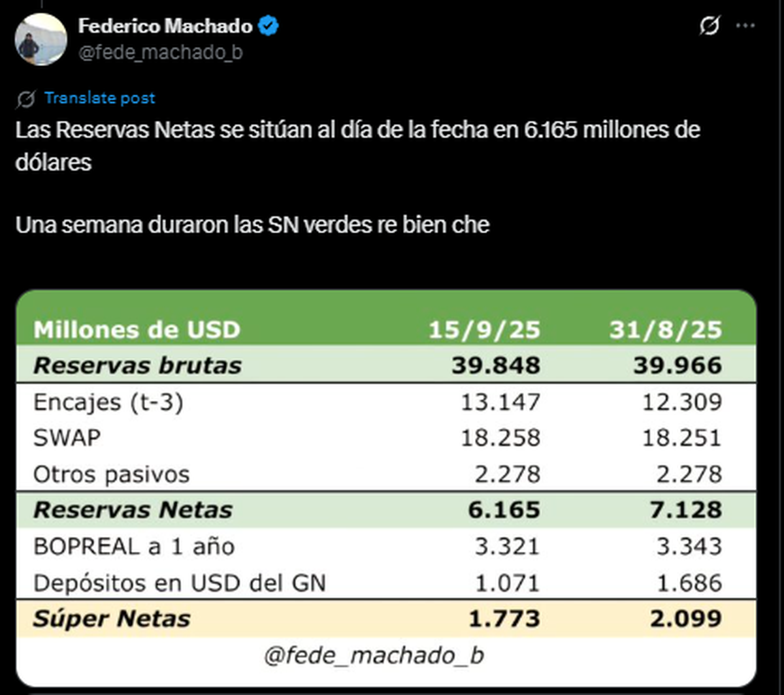Image resolution: width=784 pixels, height=695 pixels.
Task: Open Federico Machado's profile avatar
Action: click(41, 39)
